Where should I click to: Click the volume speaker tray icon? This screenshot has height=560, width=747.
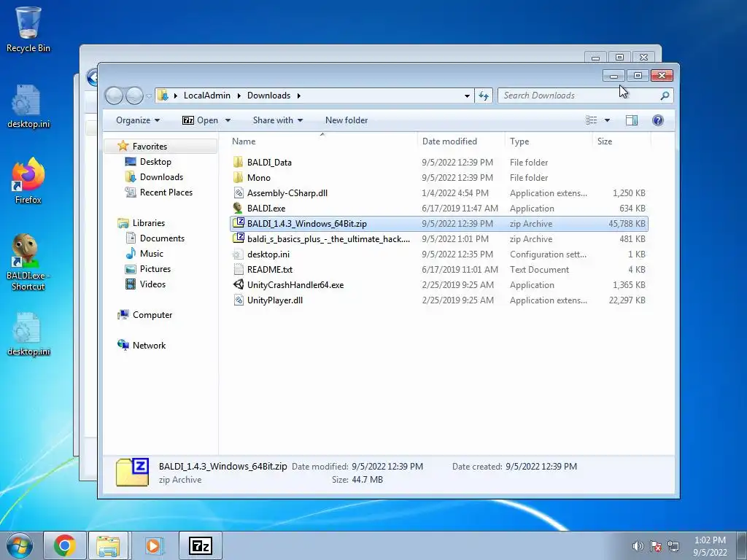(x=638, y=546)
